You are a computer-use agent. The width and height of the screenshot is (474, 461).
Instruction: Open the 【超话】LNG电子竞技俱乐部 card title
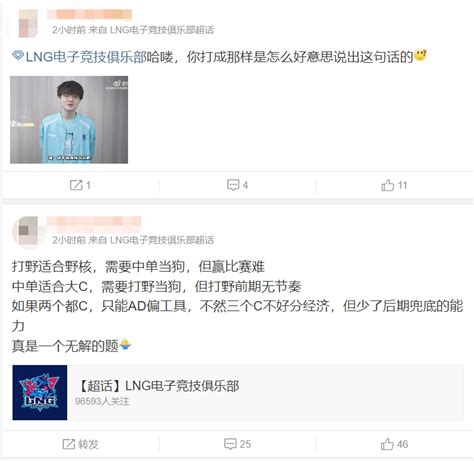click(x=159, y=386)
